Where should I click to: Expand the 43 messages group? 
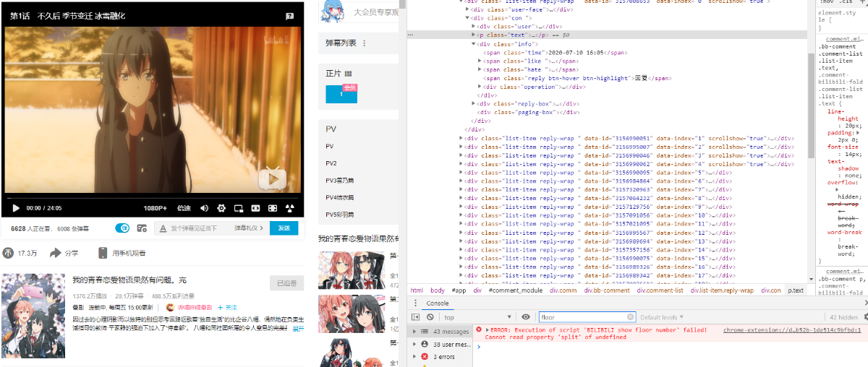414,331
